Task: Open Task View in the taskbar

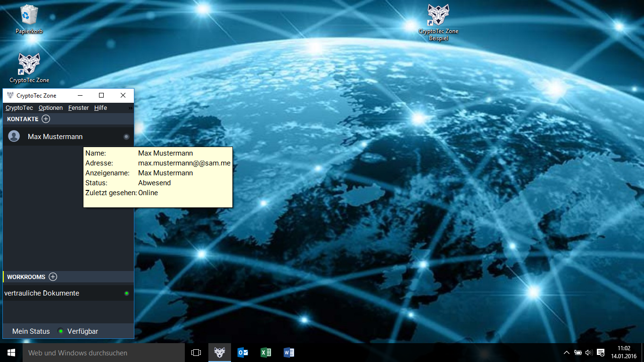Action: coord(196,353)
